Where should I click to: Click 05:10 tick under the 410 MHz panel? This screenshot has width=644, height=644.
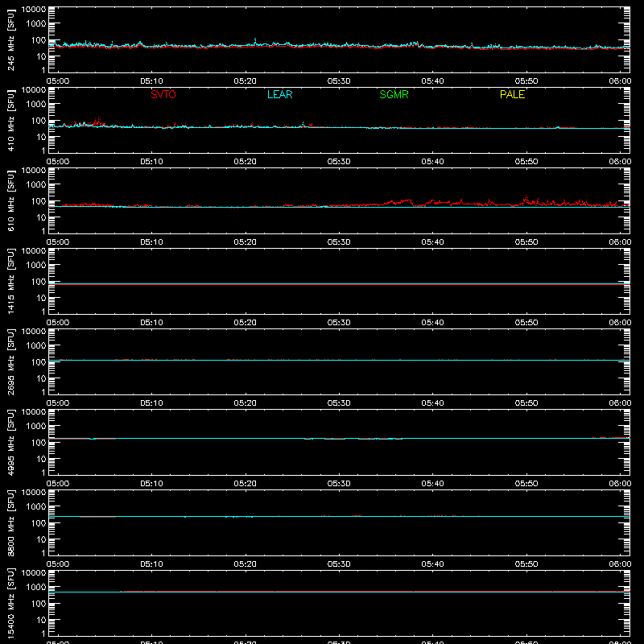point(151,162)
